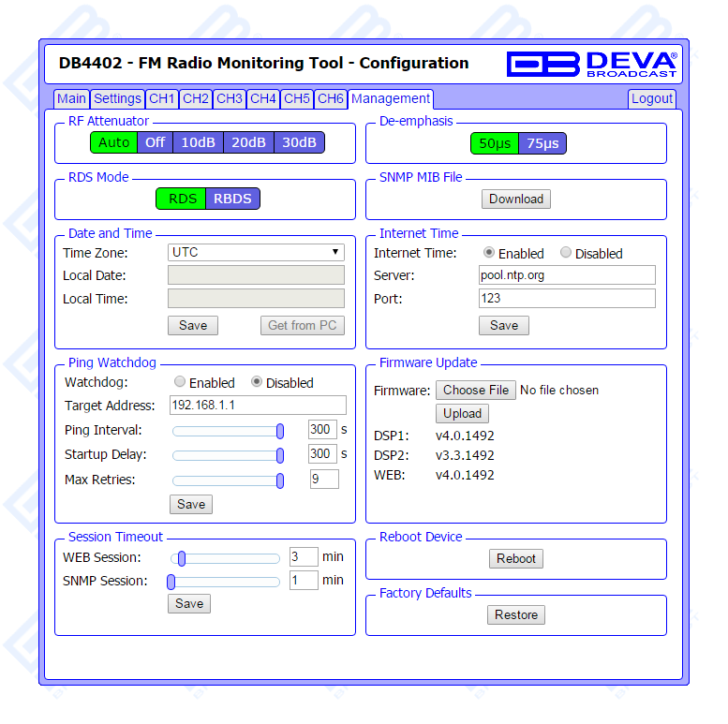This screenshot has height=724, width=728.
Task: Switch to the CH3 tab
Action: [229, 98]
